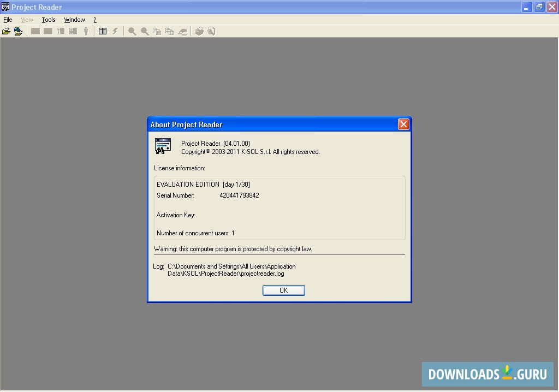Open the View menu
Screen dimensions: 559x392
[27, 20]
